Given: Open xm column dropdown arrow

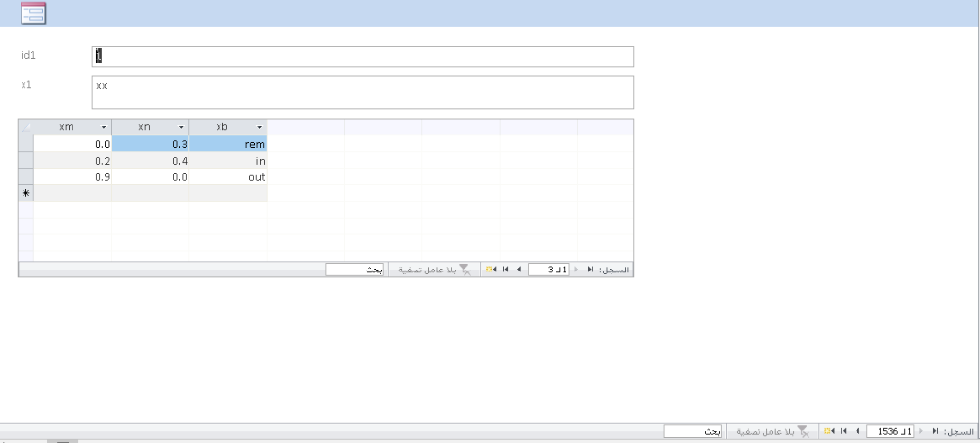Looking at the screenshot, I should 104,127.
